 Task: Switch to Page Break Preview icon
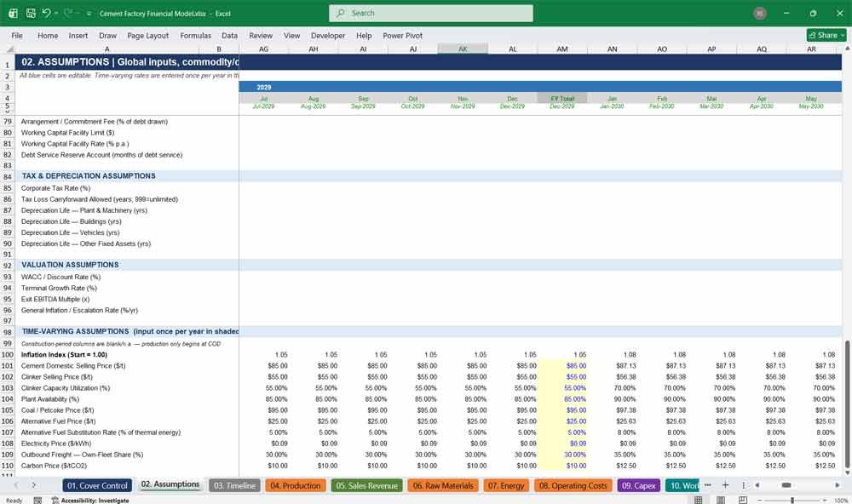tap(743, 500)
